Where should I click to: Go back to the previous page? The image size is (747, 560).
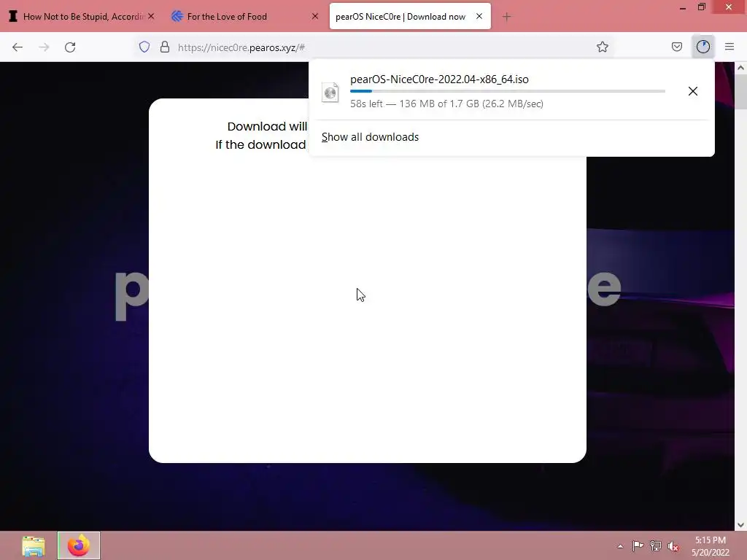18,47
